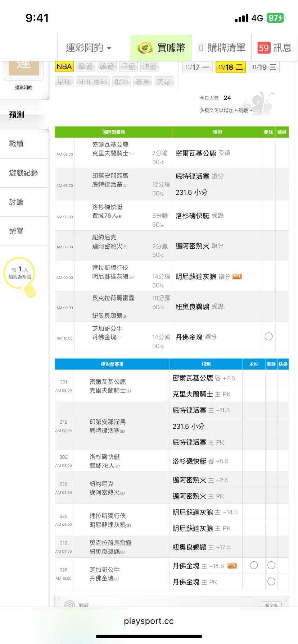Open 購牌清單 with the 0 count

tap(221, 48)
